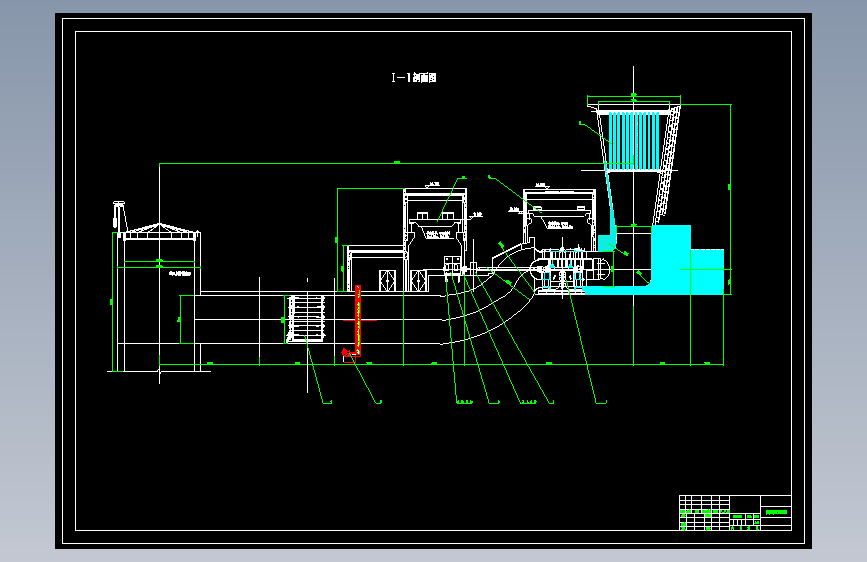Click the red vertical gate element in the tunnel
Screen dimensions: 867x562
pyautogui.click(x=358, y=320)
